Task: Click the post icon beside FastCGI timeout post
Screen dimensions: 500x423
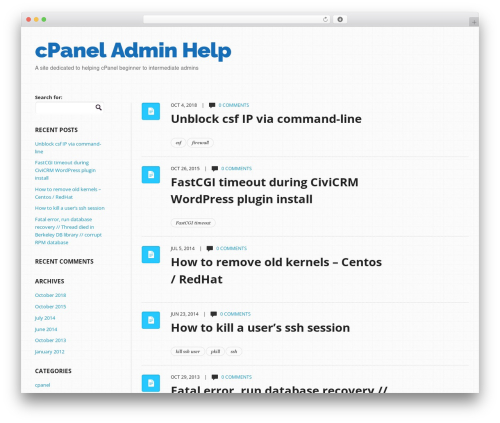Action: point(151,175)
